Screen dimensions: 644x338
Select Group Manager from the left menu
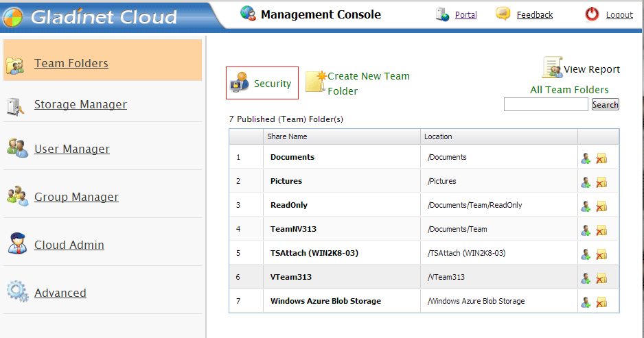pos(76,197)
